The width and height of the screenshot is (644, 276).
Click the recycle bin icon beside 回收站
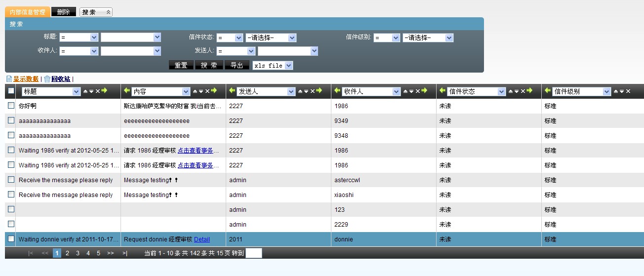[x=47, y=79]
